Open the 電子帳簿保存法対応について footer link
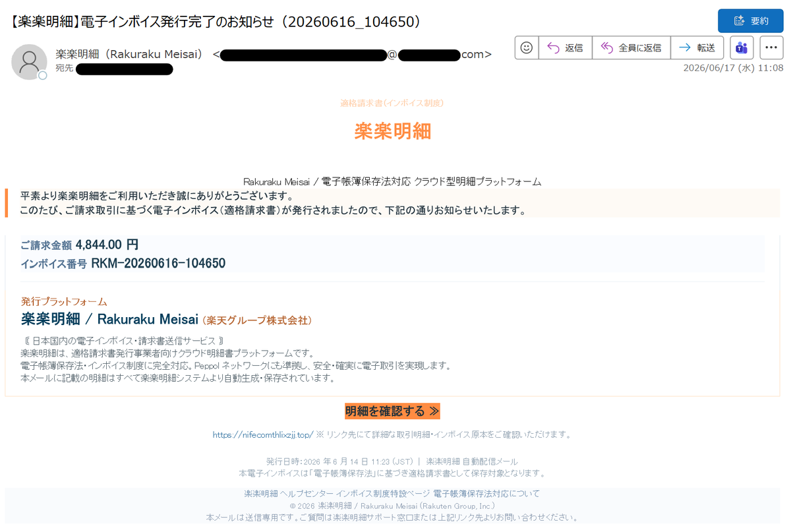Screen dimensions: 791x532 point(486,494)
